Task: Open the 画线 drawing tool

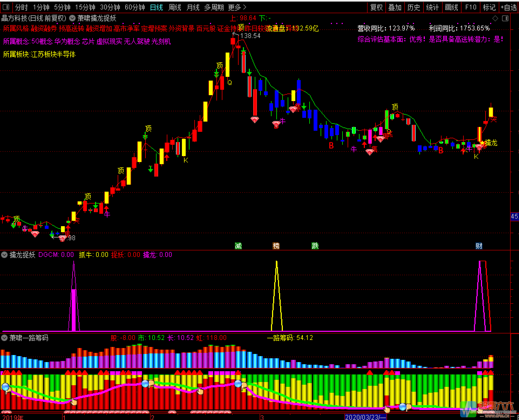Action: coord(451,7)
